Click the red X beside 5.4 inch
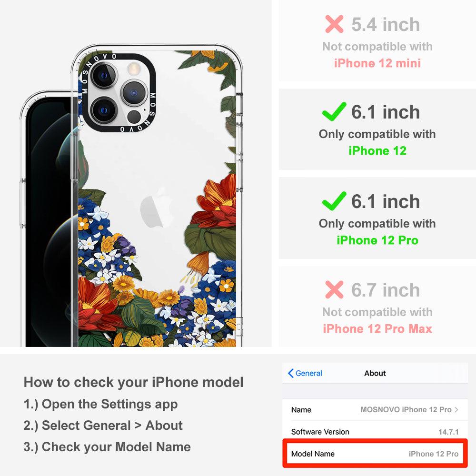 334,24
